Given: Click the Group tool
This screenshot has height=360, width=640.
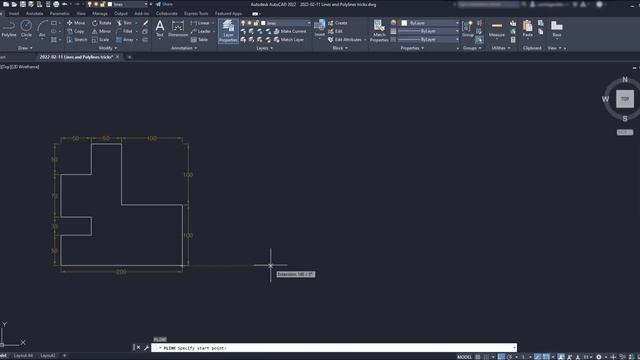Looking at the screenshot, I should tap(468, 29).
